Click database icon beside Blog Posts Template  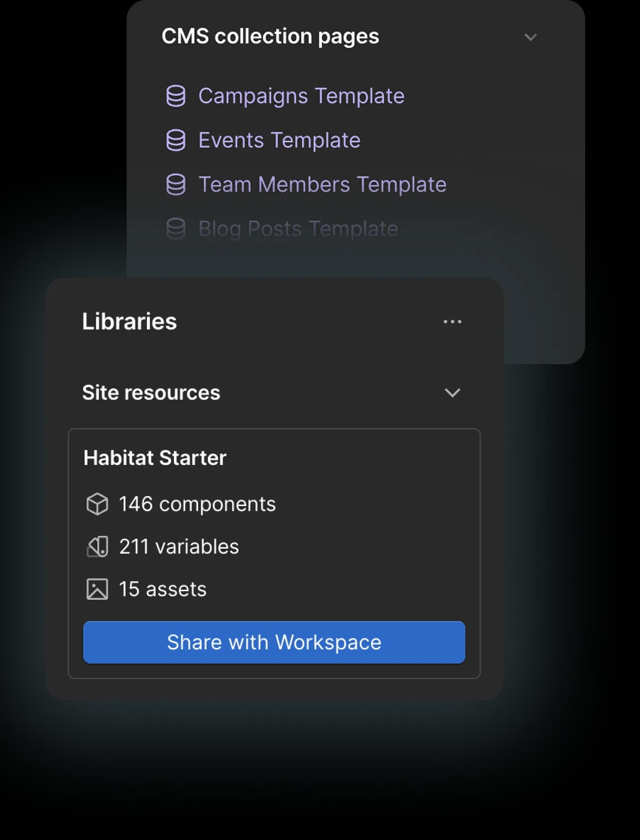pyautogui.click(x=176, y=228)
